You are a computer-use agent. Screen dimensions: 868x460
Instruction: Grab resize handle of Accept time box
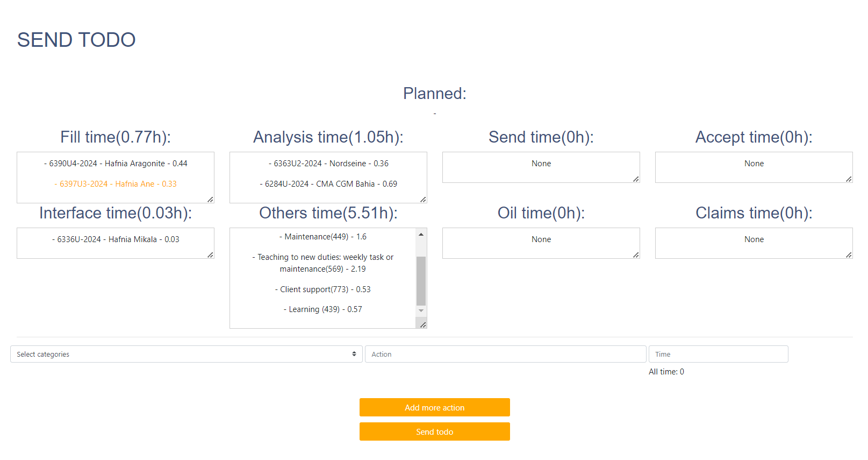coord(849,179)
